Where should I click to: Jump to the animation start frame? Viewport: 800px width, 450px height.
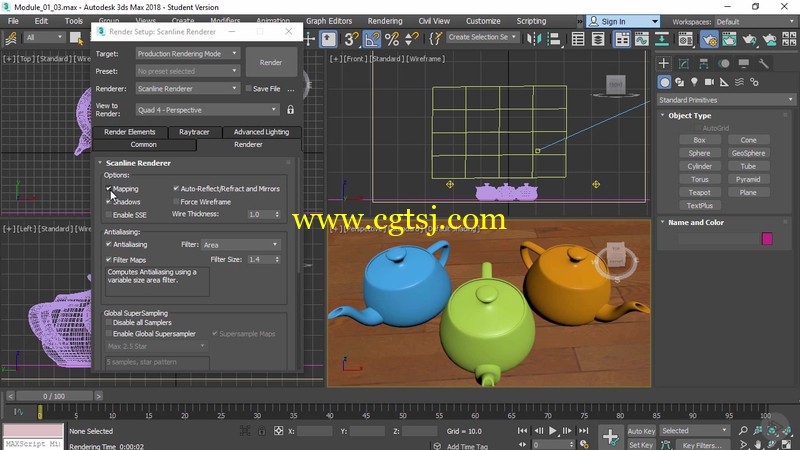pos(522,431)
